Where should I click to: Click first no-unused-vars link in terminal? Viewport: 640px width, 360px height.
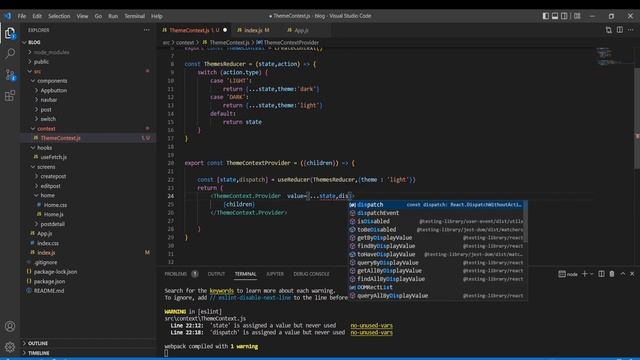371,325
